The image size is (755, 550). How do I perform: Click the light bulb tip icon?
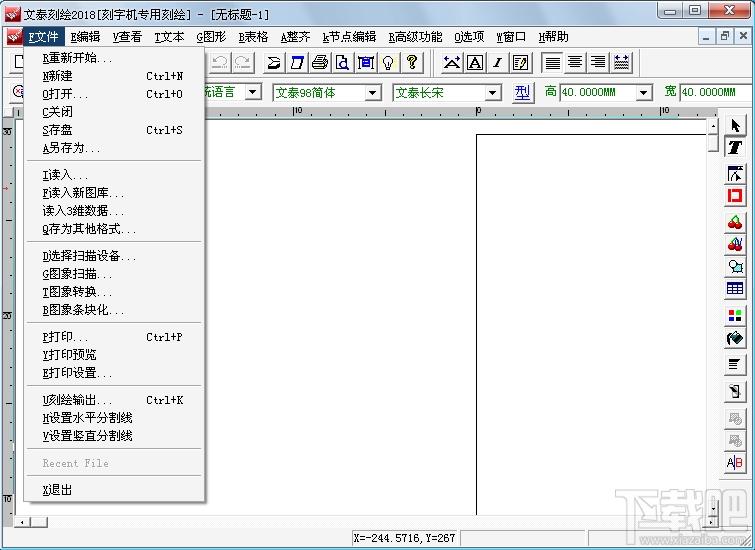(x=388, y=63)
